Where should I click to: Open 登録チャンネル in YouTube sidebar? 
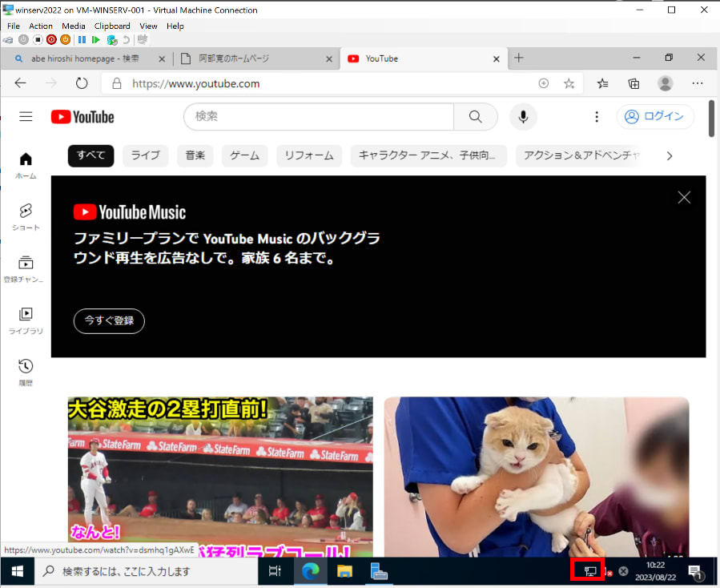click(26, 268)
